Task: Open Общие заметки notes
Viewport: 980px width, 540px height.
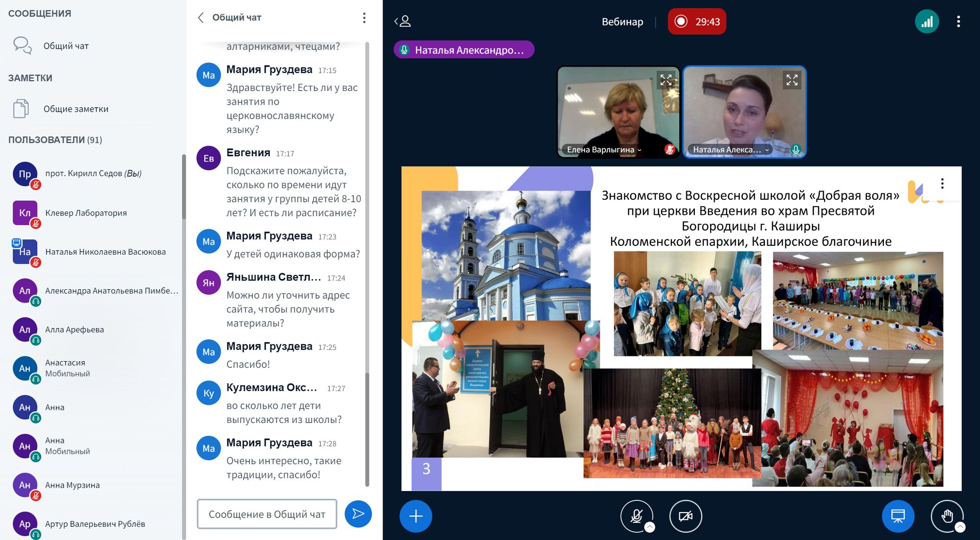Action: pyautogui.click(x=75, y=109)
